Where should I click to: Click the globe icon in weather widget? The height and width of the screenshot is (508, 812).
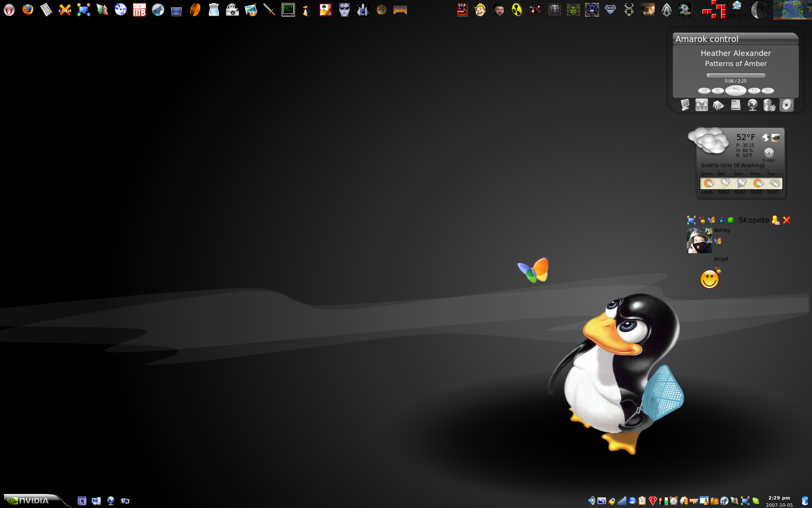tap(765, 138)
